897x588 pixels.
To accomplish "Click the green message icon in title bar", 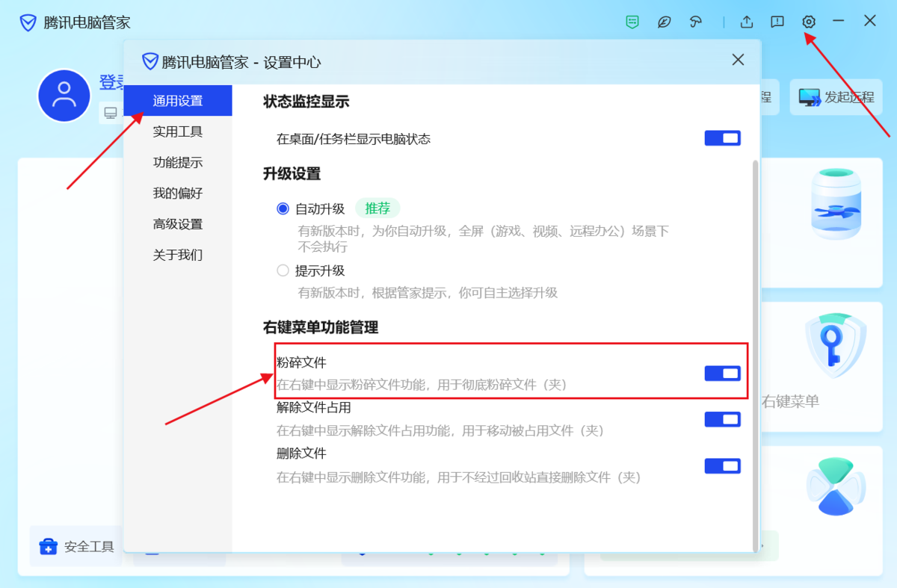I will point(632,22).
